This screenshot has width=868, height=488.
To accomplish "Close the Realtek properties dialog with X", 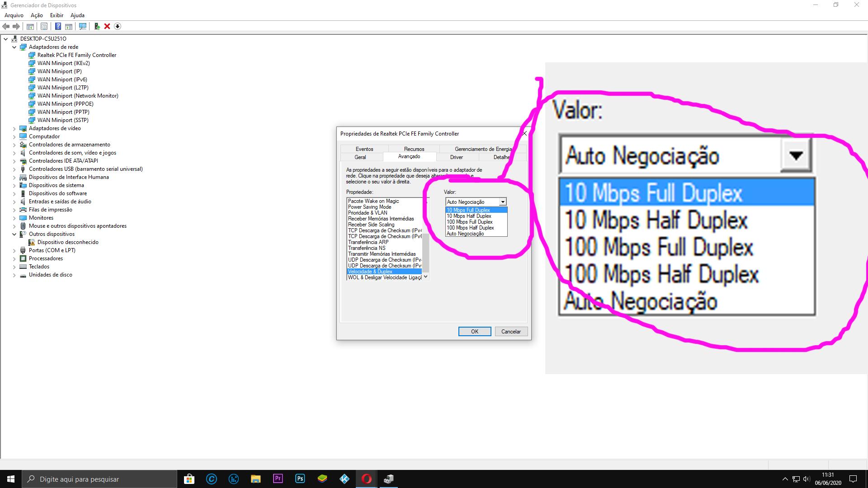I will [524, 134].
